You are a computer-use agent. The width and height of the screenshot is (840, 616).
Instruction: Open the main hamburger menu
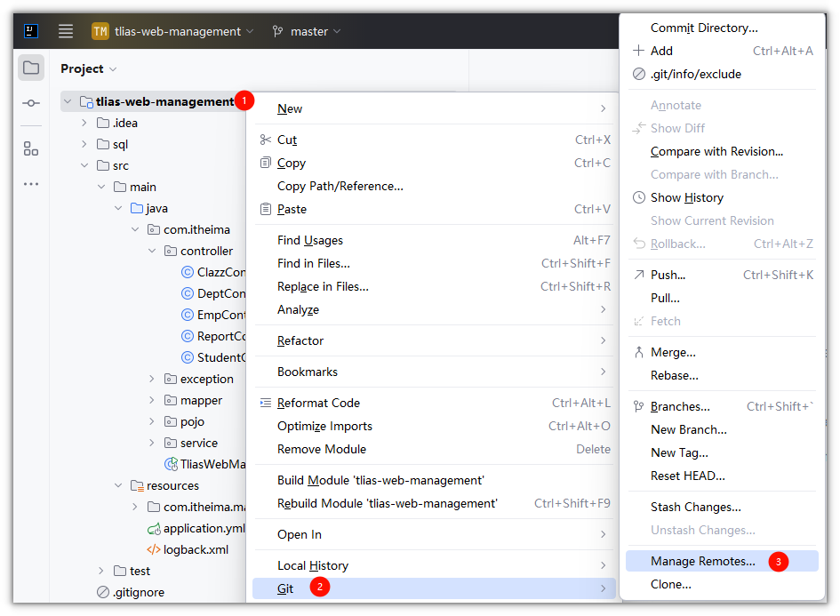click(66, 31)
